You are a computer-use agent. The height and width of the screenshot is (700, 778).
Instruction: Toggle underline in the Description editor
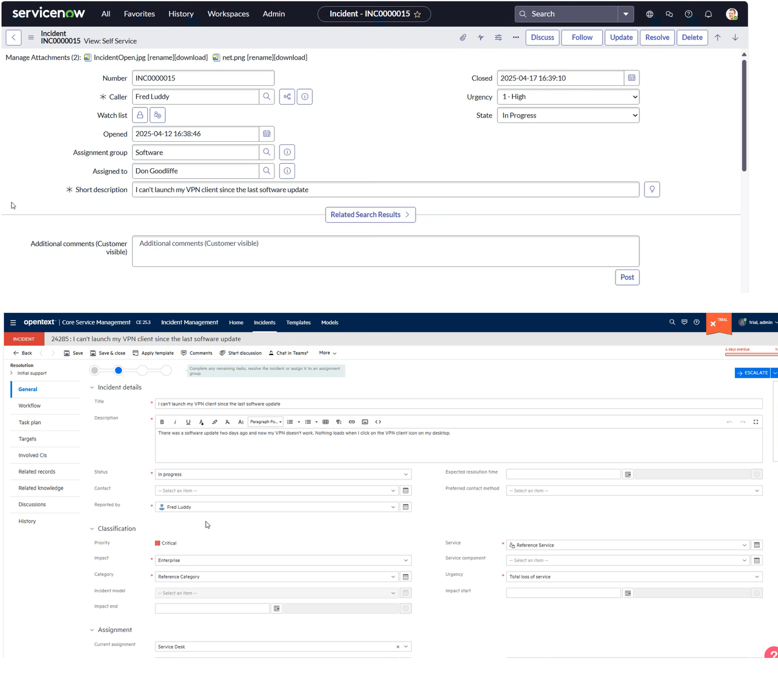click(x=188, y=422)
